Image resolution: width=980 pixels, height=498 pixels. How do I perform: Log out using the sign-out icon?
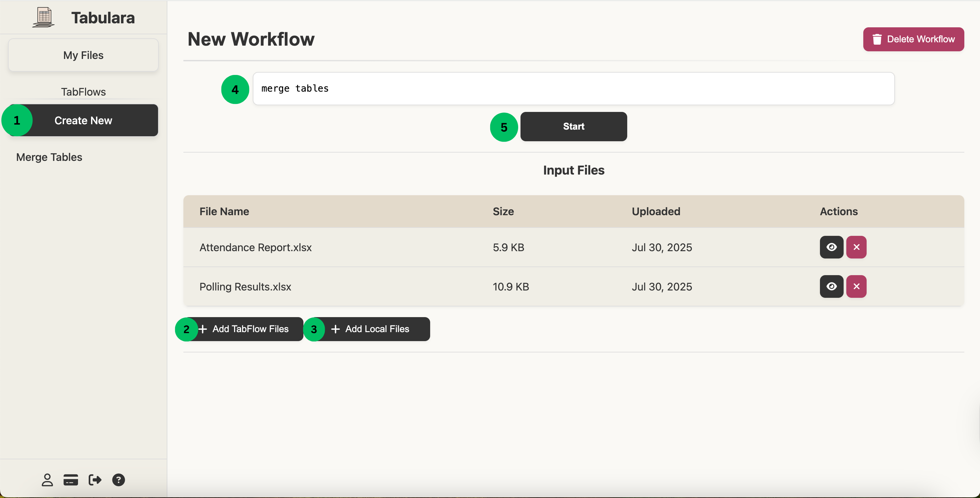point(95,480)
